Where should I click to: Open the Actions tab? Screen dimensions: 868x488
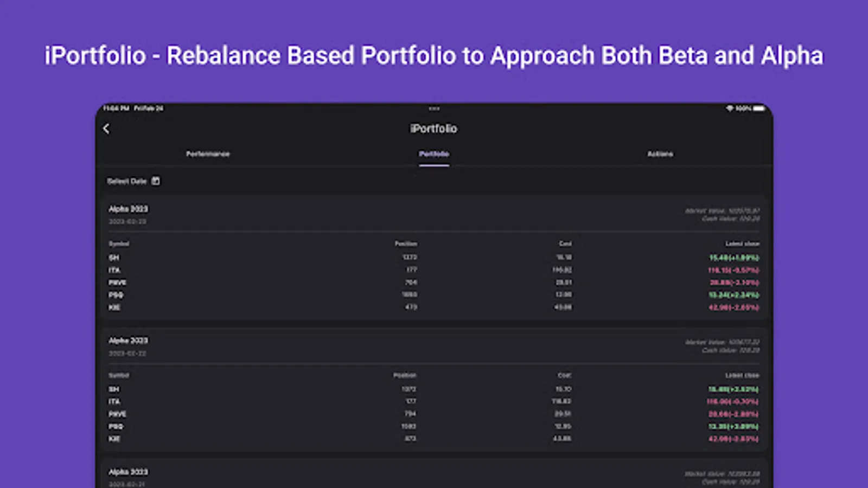660,154
